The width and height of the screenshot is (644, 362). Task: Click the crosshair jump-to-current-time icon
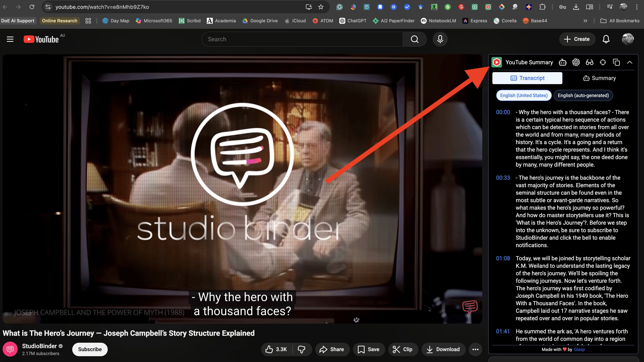(603, 62)
